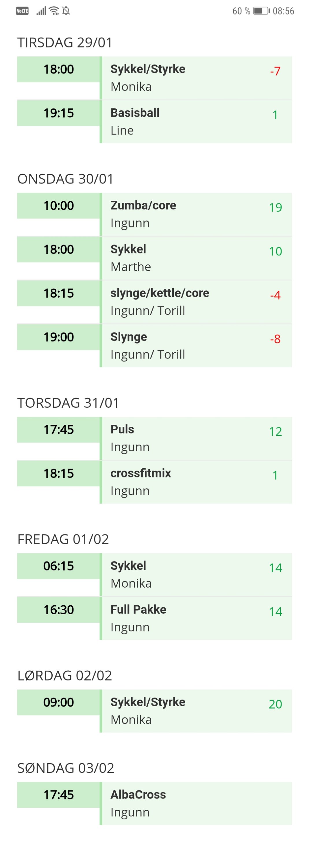Tap the 17:45 time for AlbaCross

59,795
